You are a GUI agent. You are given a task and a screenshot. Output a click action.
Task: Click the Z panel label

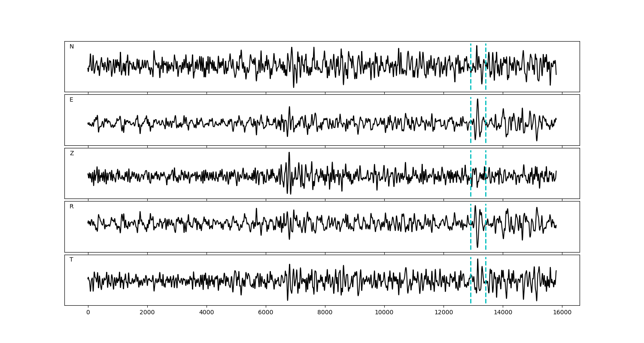point(72,153)
